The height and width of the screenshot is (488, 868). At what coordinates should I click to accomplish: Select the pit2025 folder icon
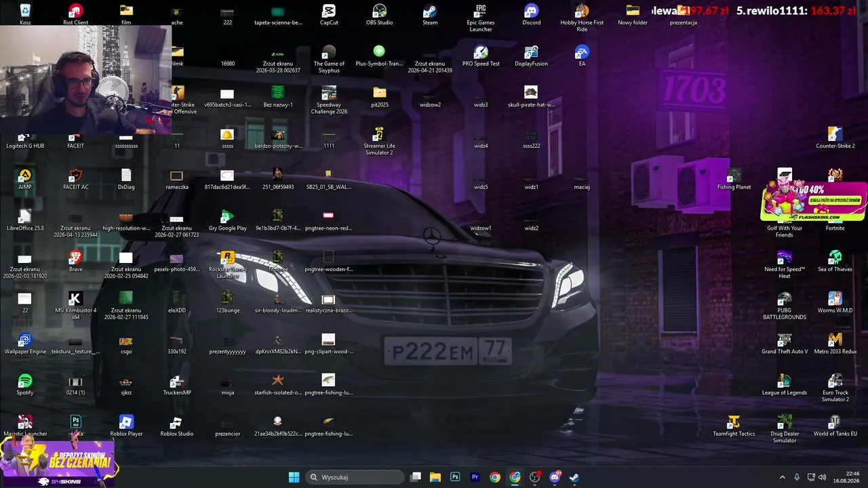point(379,96)
